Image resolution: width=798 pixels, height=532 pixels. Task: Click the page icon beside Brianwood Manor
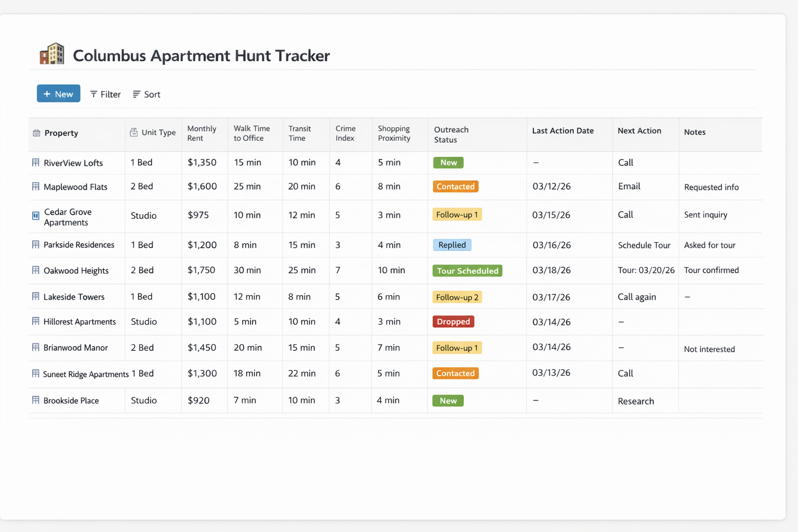[x=35, y=348]
